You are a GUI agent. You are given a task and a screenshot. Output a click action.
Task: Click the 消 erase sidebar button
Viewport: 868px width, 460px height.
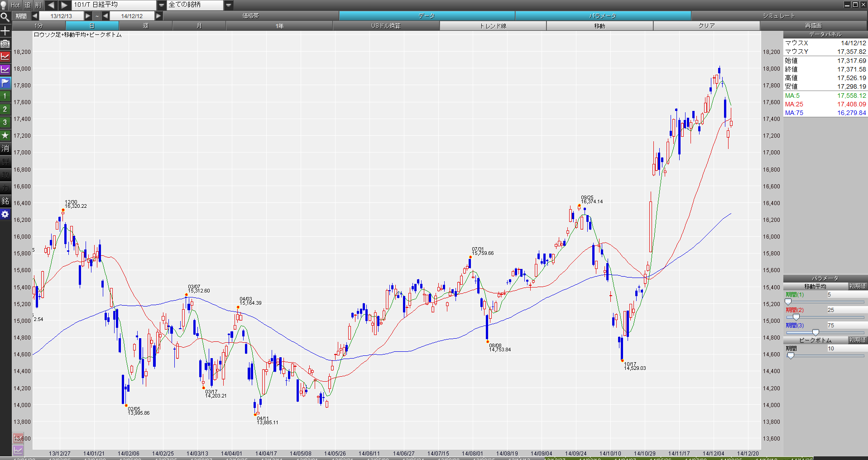[5, 149]
